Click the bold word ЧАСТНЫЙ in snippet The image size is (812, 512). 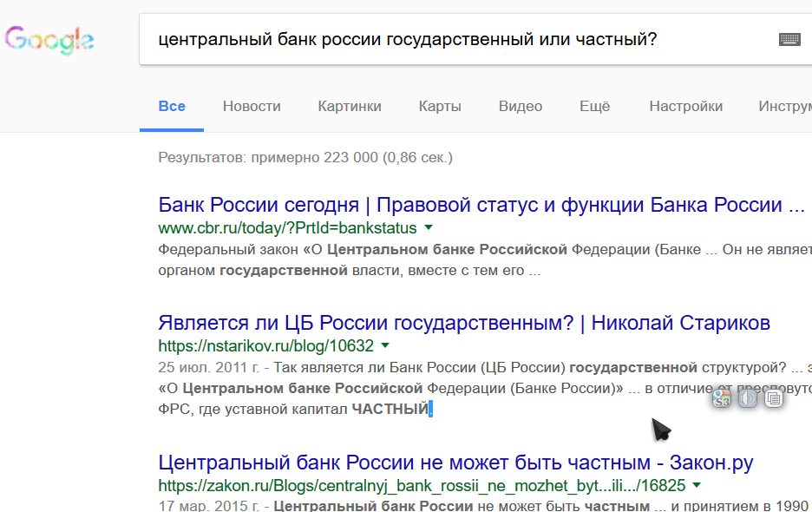tap(390, 409)
